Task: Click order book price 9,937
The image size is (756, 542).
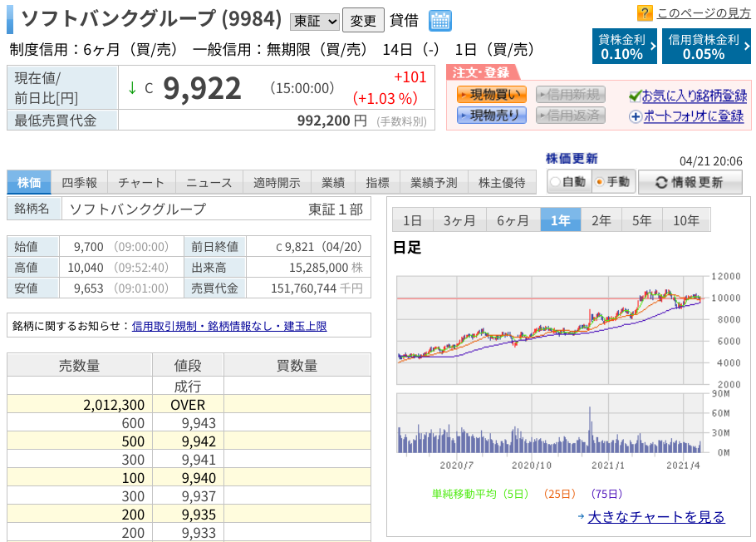Action: pos(199,496)
